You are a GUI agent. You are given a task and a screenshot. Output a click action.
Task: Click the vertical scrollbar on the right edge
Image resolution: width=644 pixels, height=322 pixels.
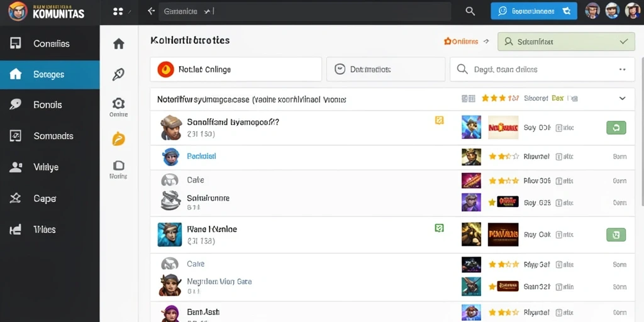[x=642, y=131]
